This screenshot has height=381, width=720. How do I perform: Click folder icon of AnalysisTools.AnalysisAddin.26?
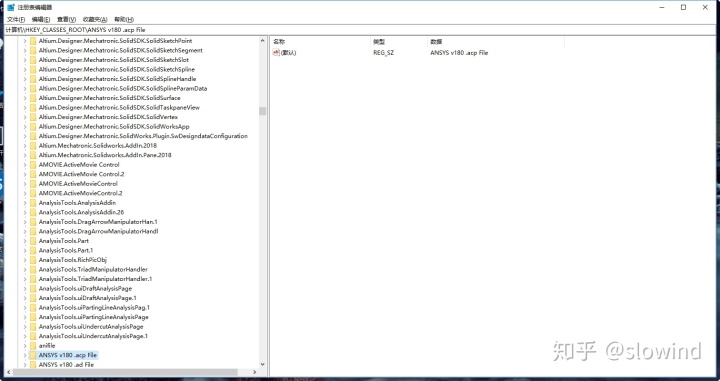click(33, 212)
